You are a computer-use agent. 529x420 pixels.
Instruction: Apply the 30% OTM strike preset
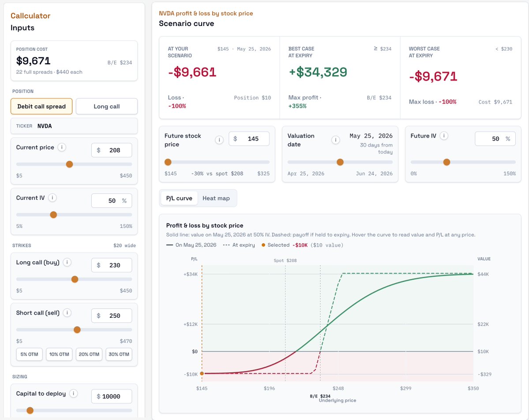(x=119, y=354)
